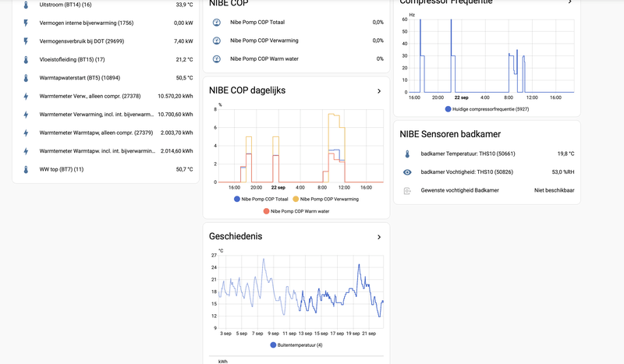Open the Compressor Frequentie card chevron

click(x=569, y=2)
